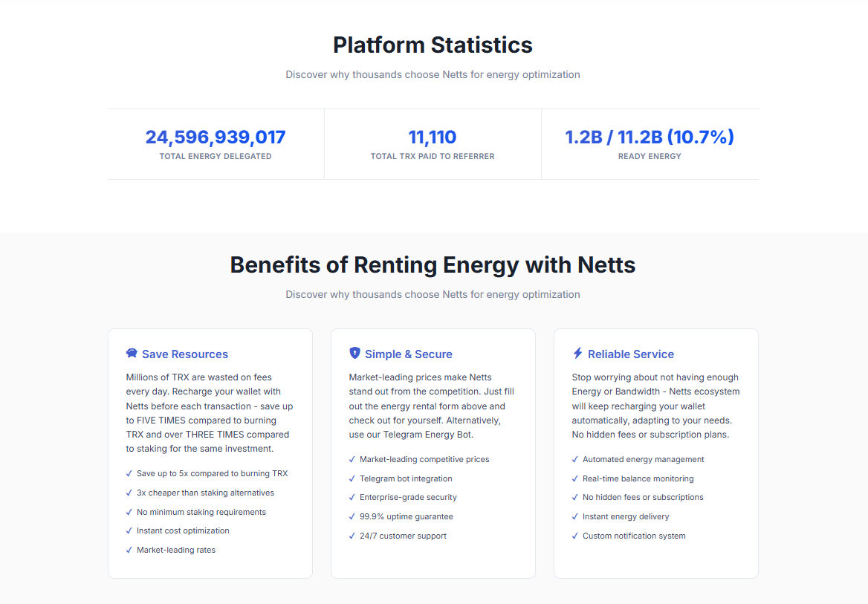
Task: Select the "Save Resources" card heading
Action: tap(185, 354)
